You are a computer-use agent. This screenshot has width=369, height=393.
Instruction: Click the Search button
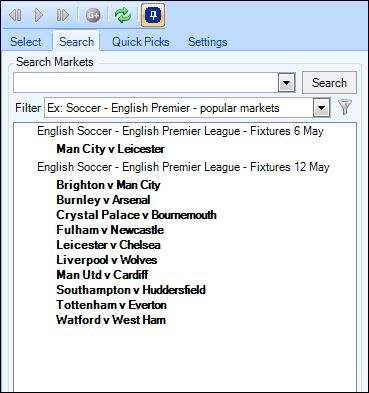pyautogui.click(x=329, y=83)
